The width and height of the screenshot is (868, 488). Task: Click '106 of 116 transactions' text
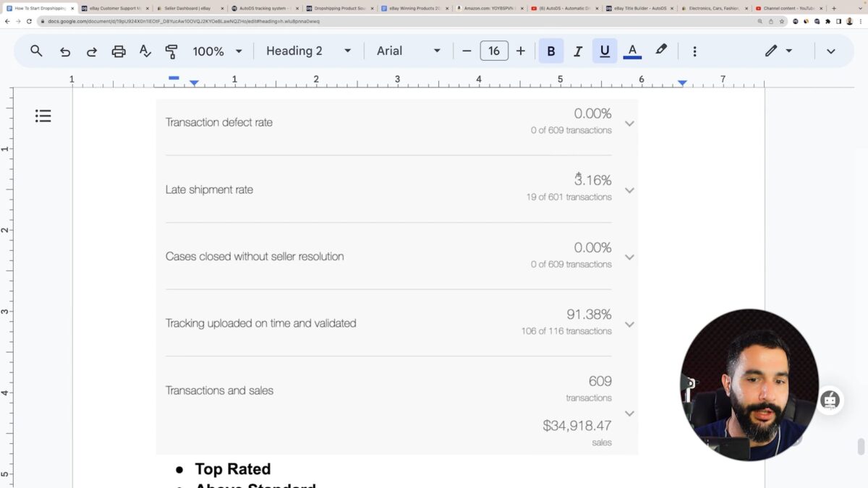pyautogui.click(x=566, y=331)
